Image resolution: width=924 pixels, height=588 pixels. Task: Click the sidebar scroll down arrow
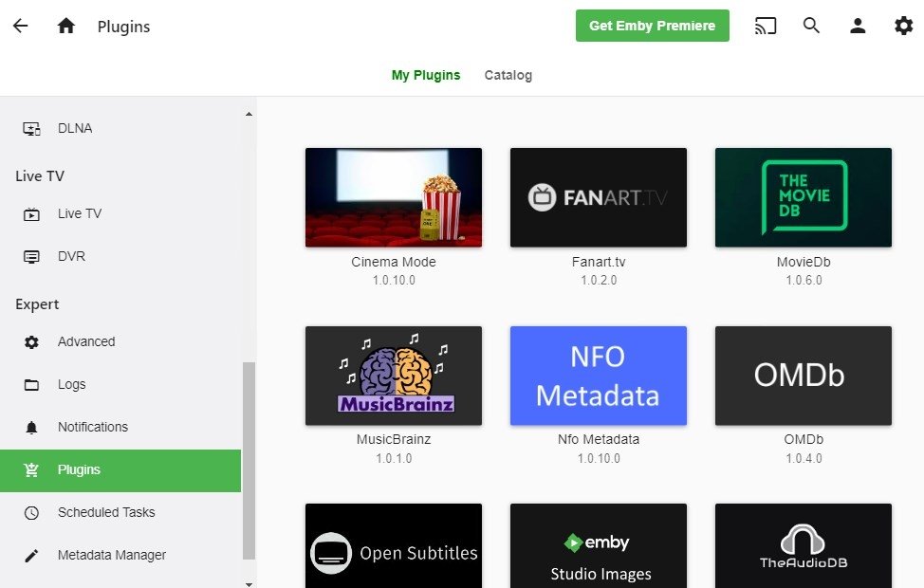[249, 584]
